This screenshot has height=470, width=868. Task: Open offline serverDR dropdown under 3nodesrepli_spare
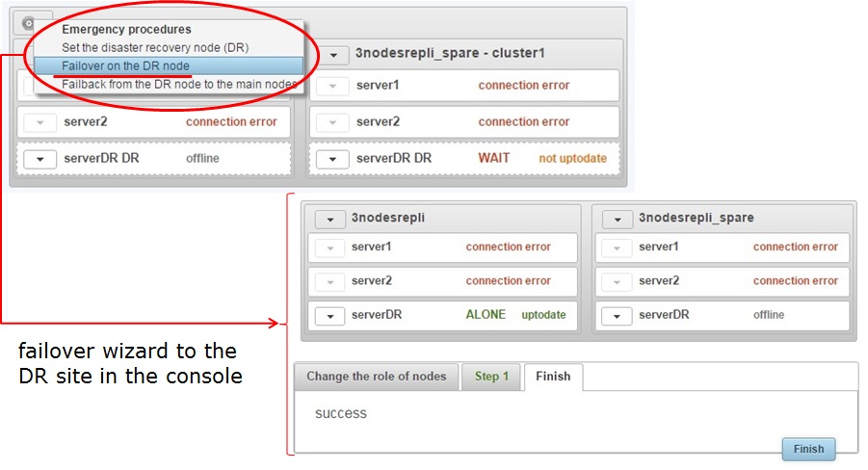coord(617,316)
